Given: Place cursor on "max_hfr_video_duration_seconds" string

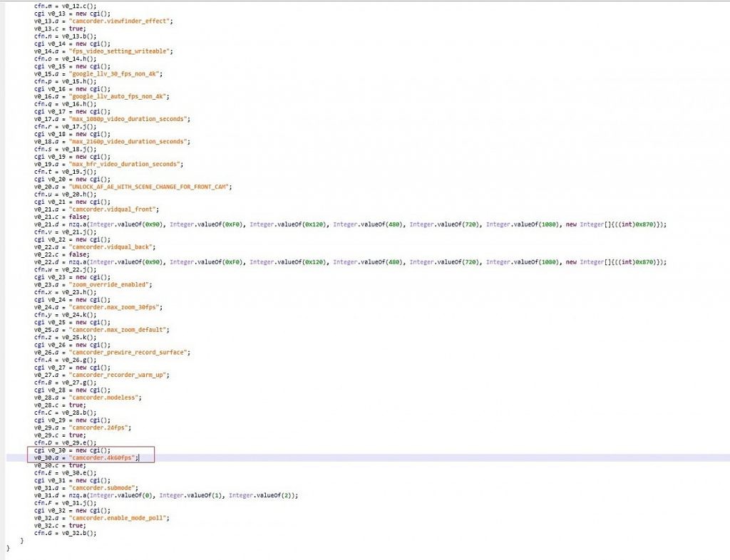Looking at the screenshot, I should click(125, 164).
